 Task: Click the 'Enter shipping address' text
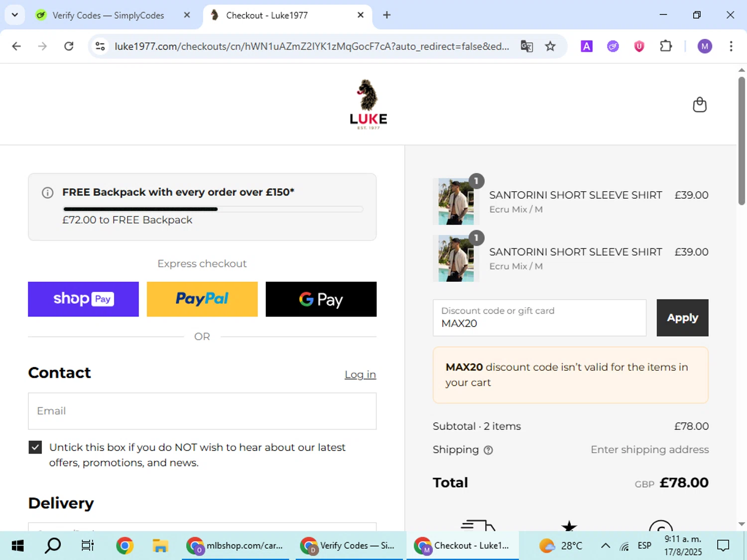pos(649,449)
